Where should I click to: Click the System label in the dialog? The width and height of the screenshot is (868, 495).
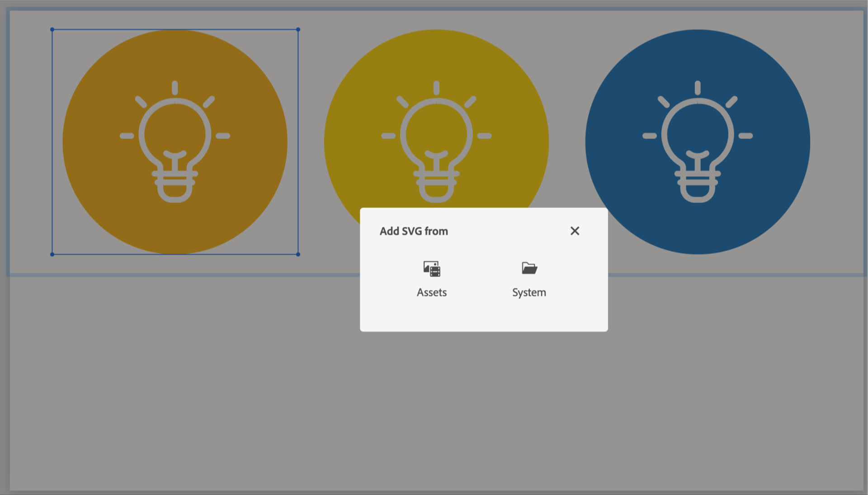(529, 292)
